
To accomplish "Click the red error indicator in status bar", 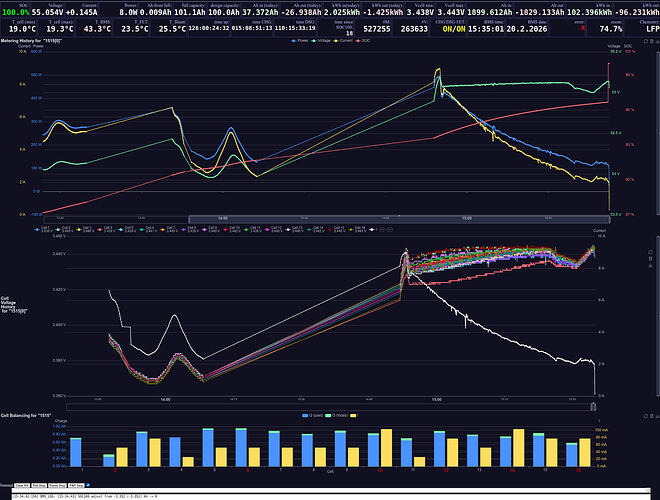I will (x=583, y=27).
